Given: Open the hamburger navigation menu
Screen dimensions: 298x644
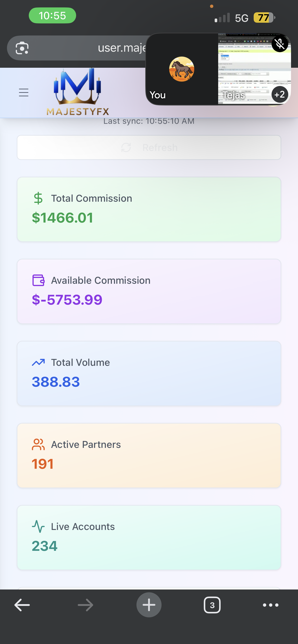Looking at the screenshot, I should click(x=24, y=92).
